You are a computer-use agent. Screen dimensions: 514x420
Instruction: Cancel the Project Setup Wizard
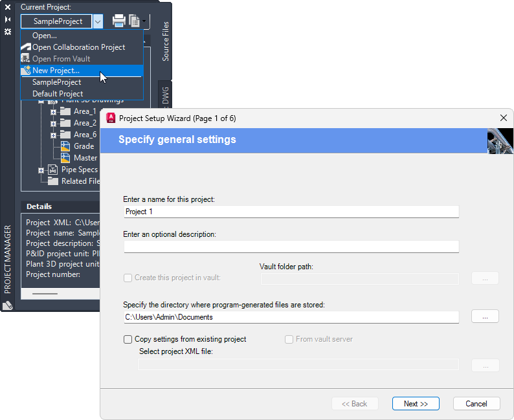pyautogui.click(x=476, y=404)
